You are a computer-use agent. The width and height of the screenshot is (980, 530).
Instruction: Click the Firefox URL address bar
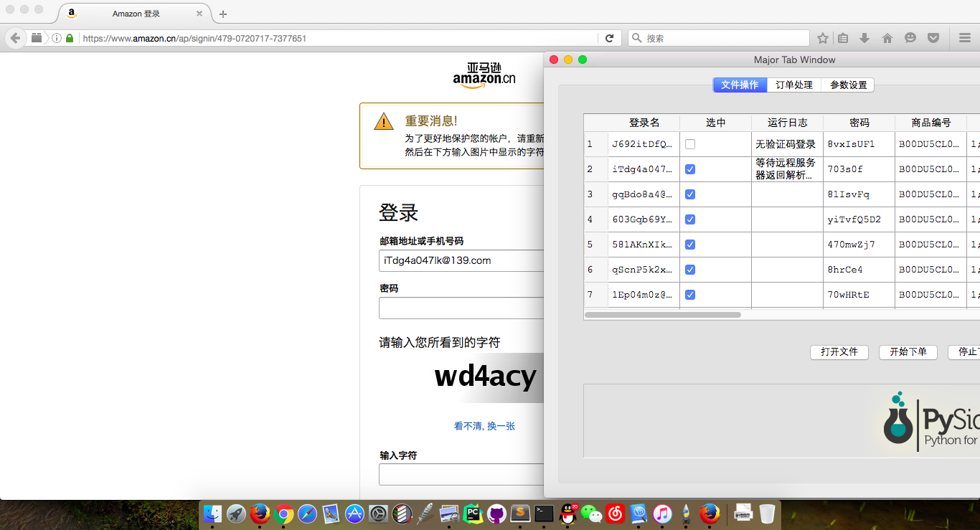pyautogui.click(x=337, y=38)
